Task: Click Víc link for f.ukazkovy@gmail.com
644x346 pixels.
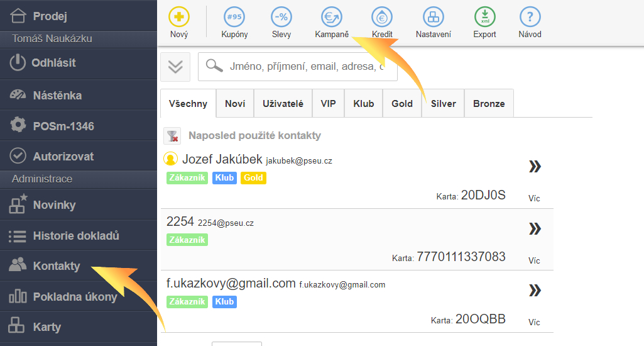Action: pos(534,322)
